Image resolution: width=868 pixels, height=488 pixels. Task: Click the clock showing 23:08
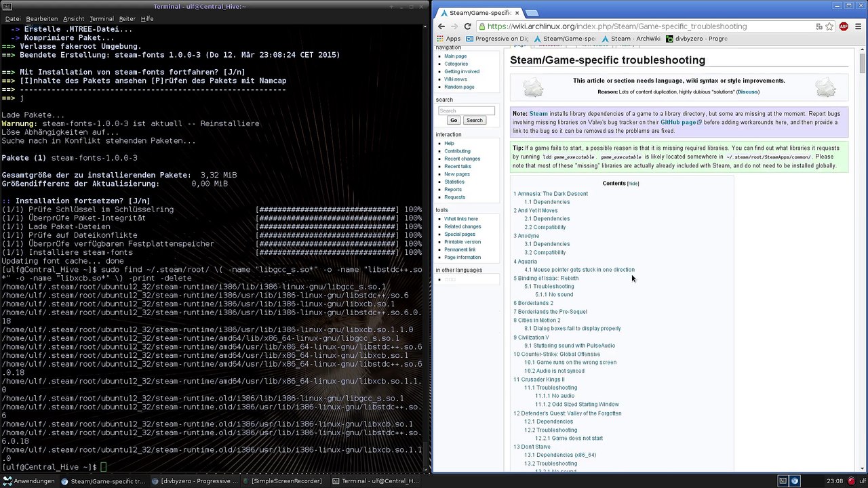[x=835, y=481]
